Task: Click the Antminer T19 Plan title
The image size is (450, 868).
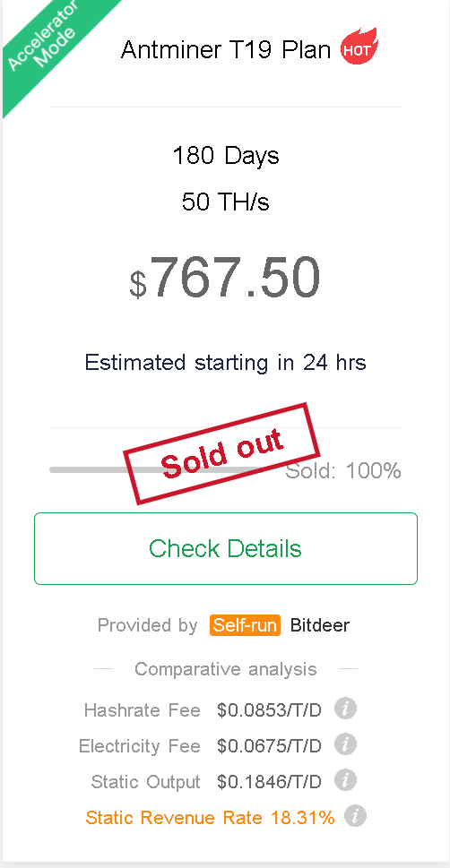Action: coord(226,50)
